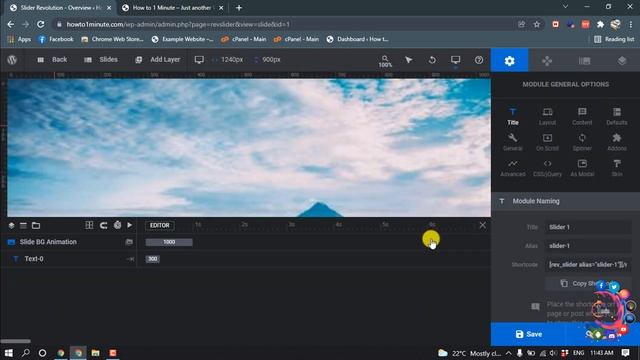Play the timeline animation
The width and height of the screenshot is (640, 360).
[130, 225]
